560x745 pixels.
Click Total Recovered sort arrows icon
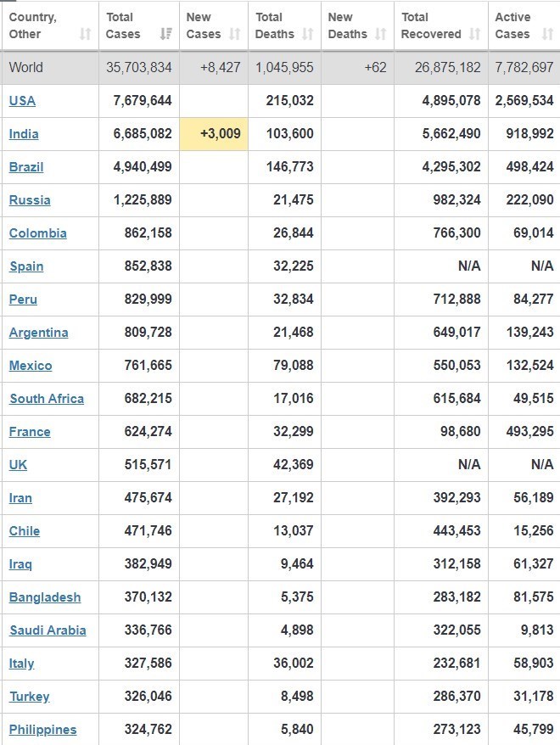(474, 34)
